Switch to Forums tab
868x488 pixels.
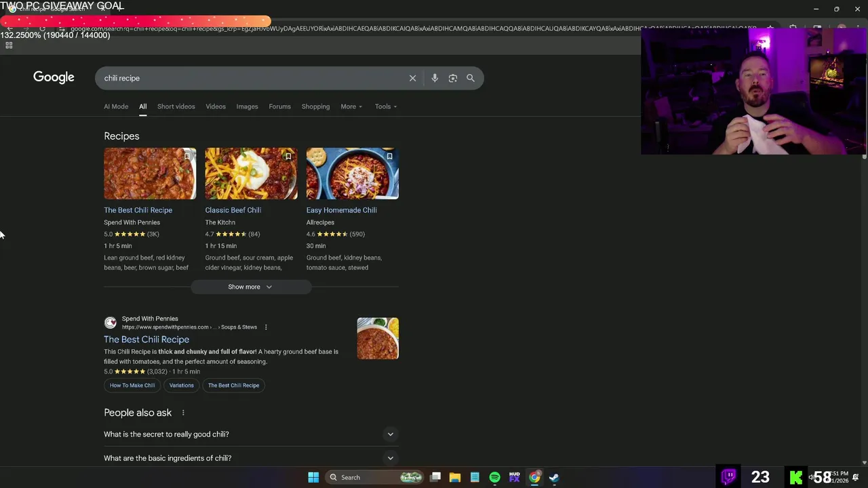coord(279,106)
